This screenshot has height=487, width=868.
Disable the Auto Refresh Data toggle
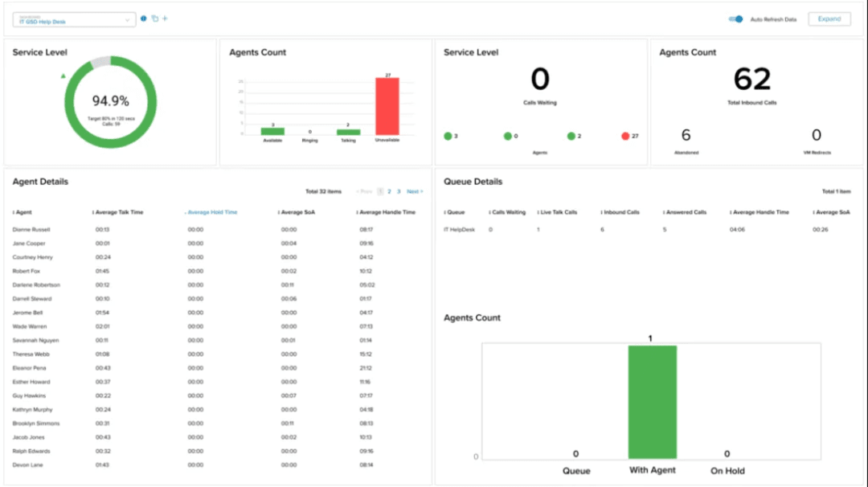[x=734, y=18]
